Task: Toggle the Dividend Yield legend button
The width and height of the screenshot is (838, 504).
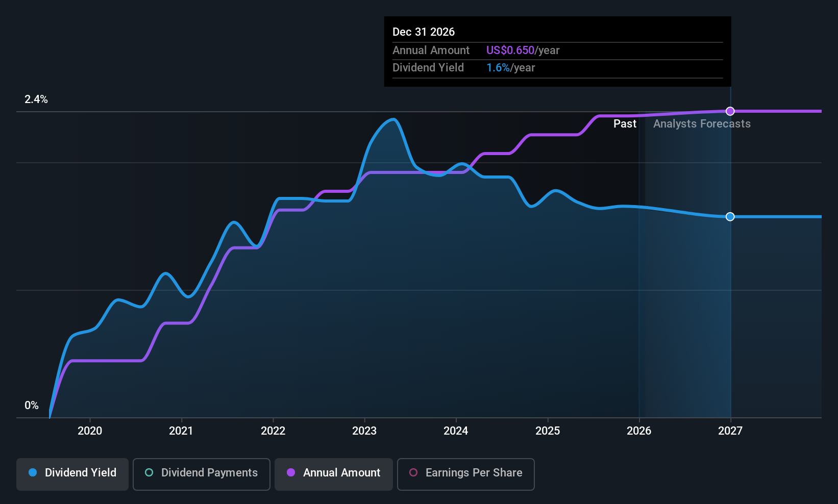Action: click(72, 474)
